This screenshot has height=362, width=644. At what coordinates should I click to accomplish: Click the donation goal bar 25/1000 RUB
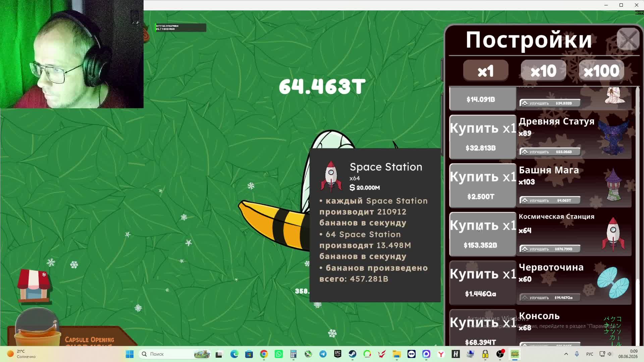(x=180, y=27)
